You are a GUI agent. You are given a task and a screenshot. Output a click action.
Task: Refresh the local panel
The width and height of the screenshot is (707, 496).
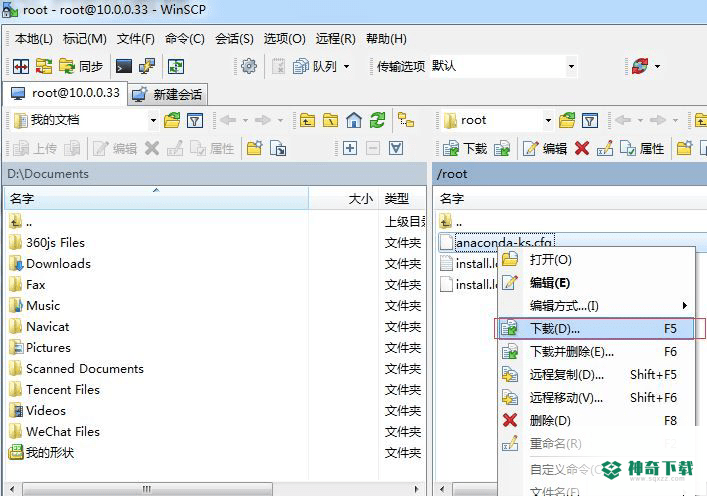pos(377,120)
